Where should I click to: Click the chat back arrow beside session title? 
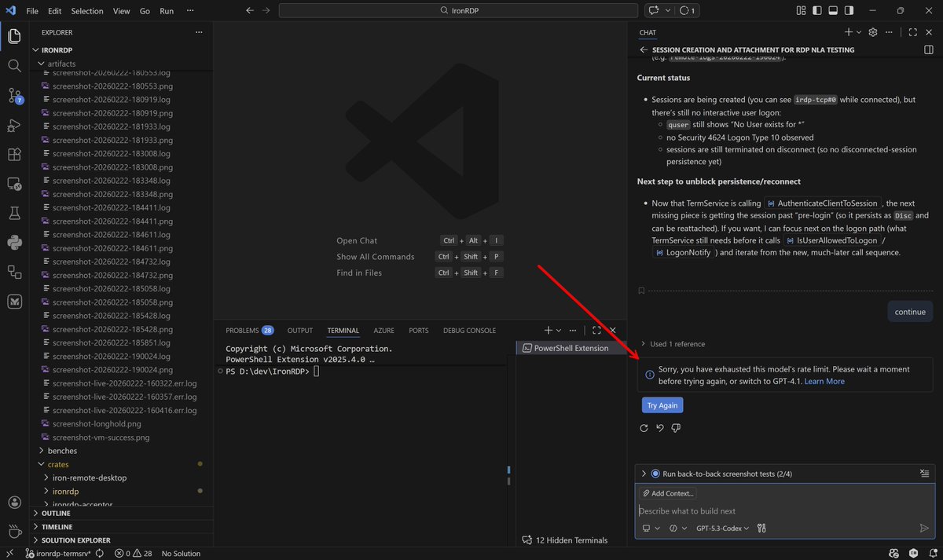point(644,49)
